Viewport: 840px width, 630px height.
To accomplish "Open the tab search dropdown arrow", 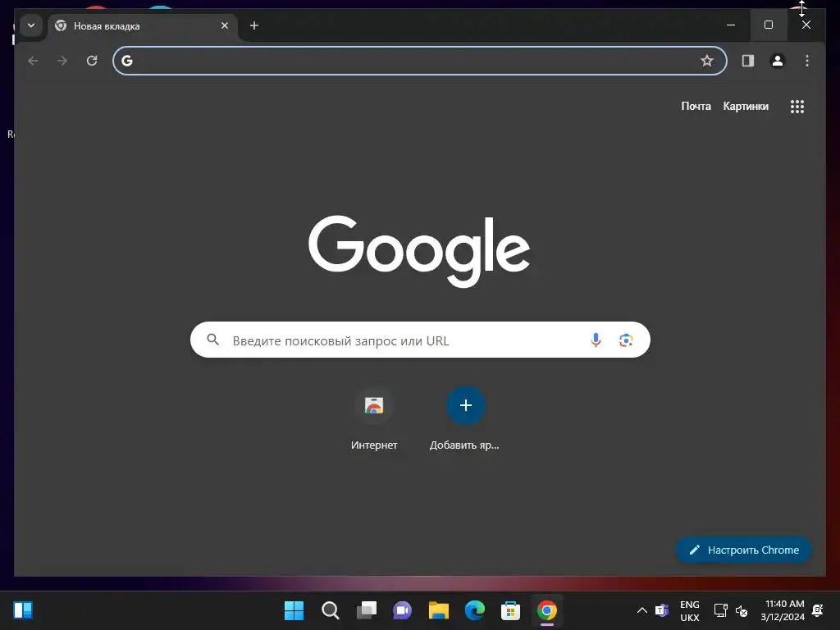I will 31,25.
